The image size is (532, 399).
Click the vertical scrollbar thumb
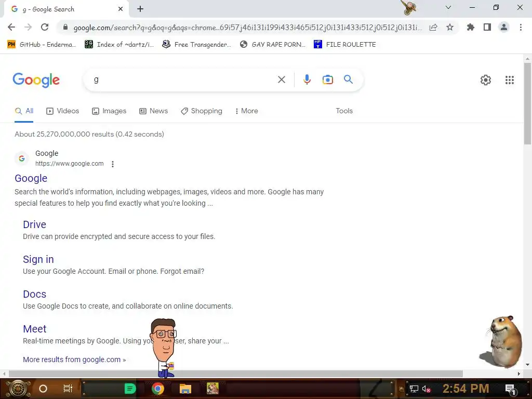click(527, 103)
